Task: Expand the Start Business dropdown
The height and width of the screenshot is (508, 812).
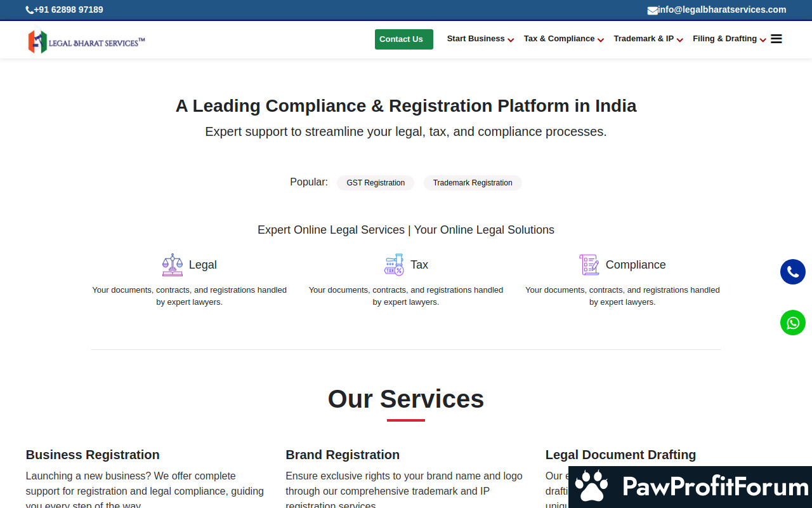Action: [480, 39]
